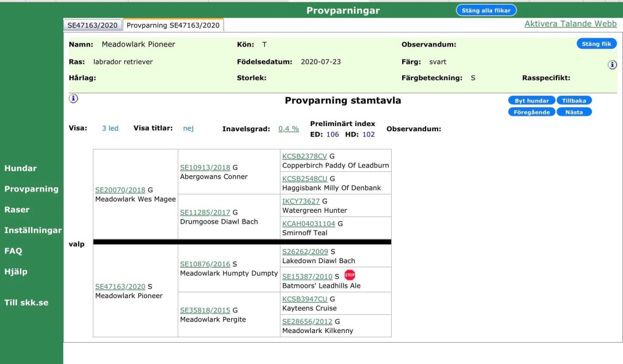The image size is (623, 364).
Task: Click the red STOP icon by SE15387/2010
Action: (x=349, y=275)
